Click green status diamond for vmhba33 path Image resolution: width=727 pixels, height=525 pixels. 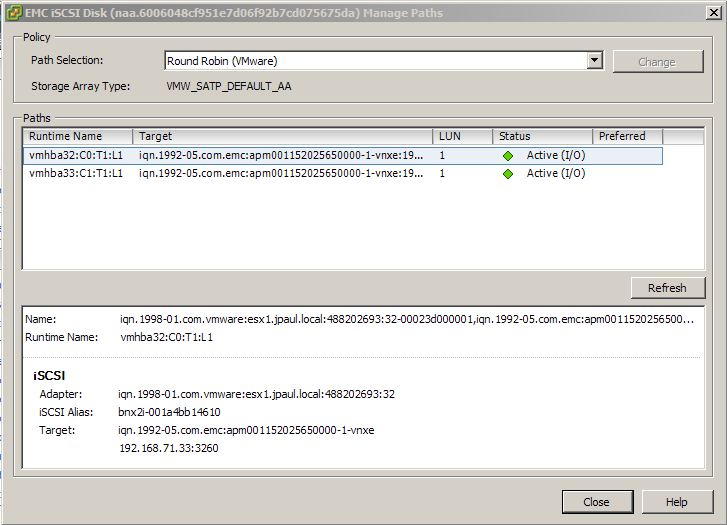pyautogui.click(x=508, y=174)
